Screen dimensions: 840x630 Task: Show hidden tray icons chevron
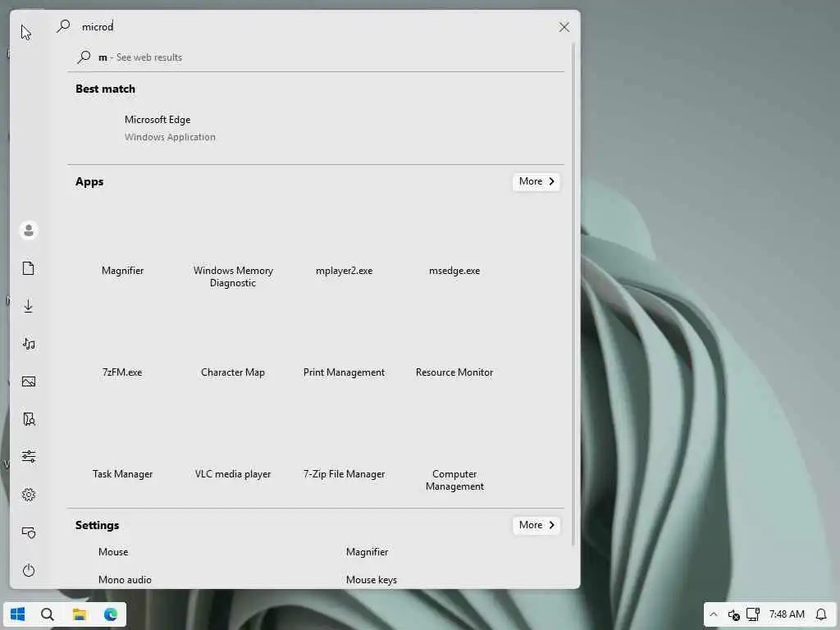(714, 614)
